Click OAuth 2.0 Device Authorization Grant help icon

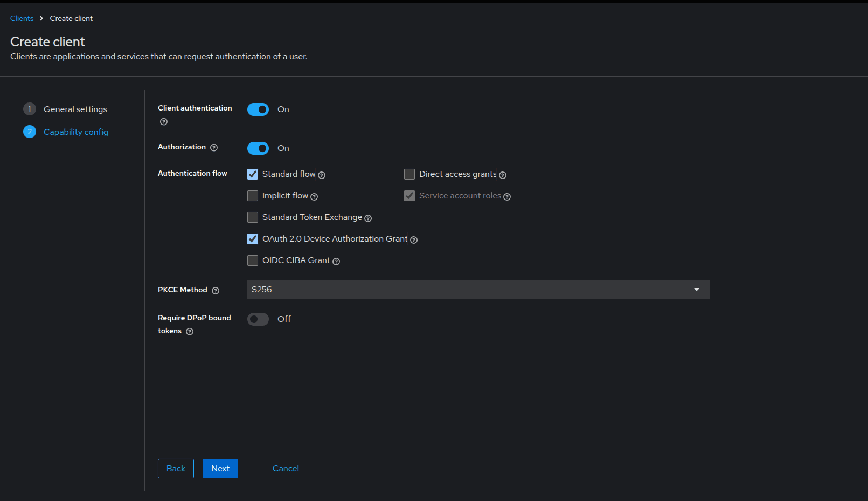click(413, 239)
